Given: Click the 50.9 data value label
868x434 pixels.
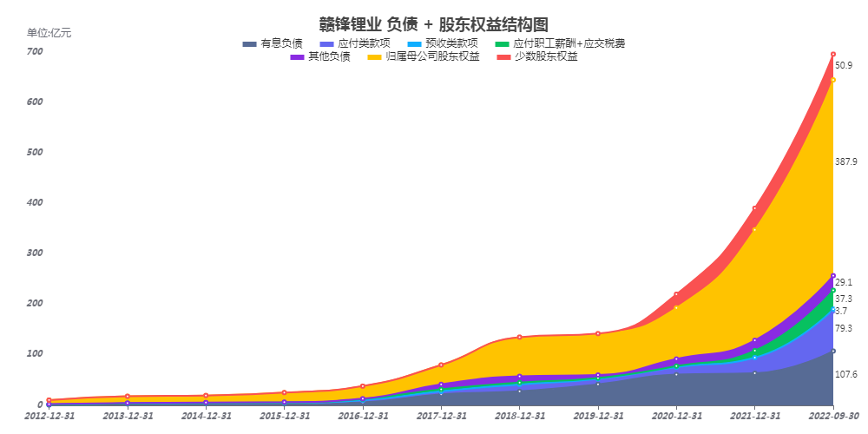Looking at the screenshot, I should click(x=844, y=65).
